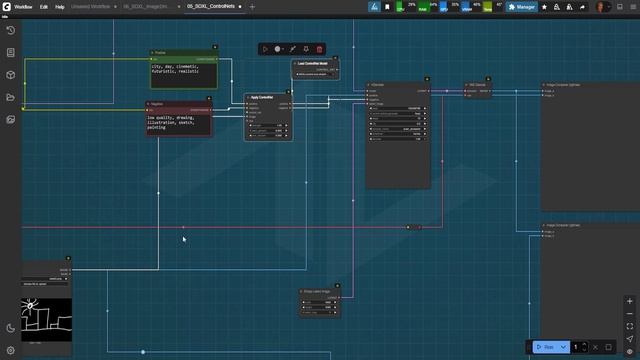Click the sketch image thumbnail preview
Image resolution: width=640 pixels, height=360 pixels.
47,320
